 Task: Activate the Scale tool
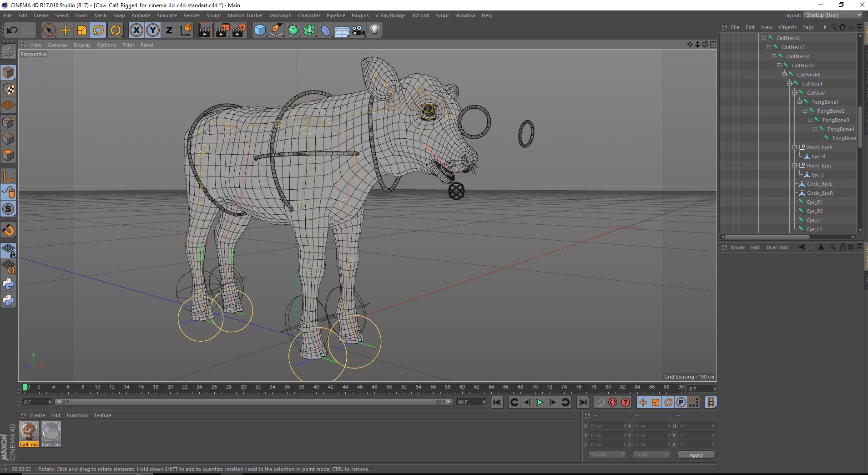pyautogui.click(x=82, y=30)
